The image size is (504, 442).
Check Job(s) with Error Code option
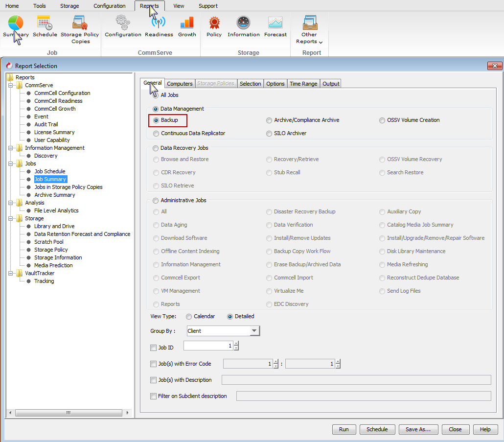153,364
